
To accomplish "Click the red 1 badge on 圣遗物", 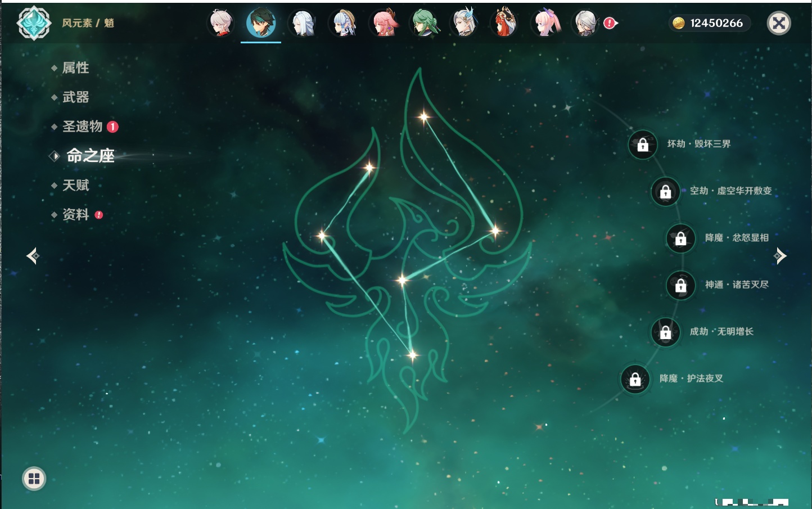I will pos(112,127).
